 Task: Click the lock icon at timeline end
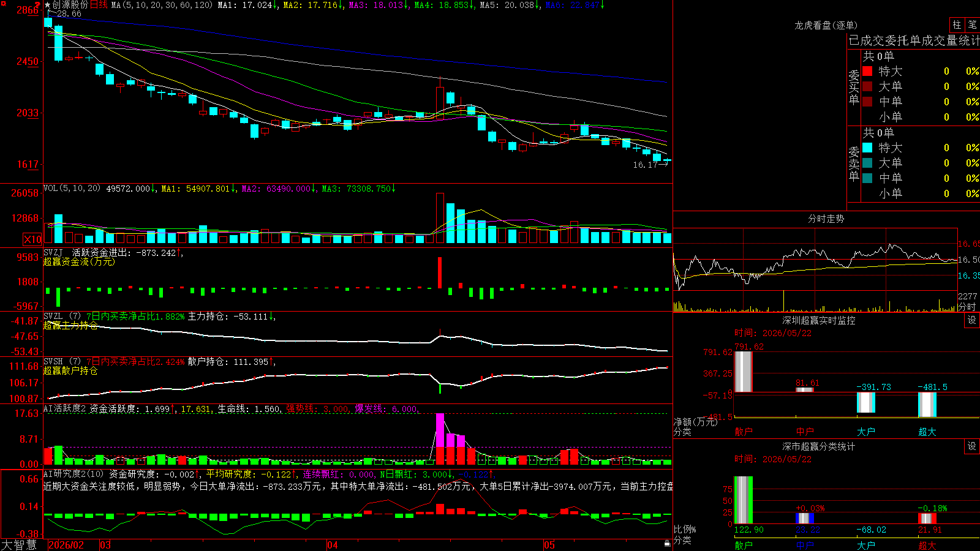[668, 544]
